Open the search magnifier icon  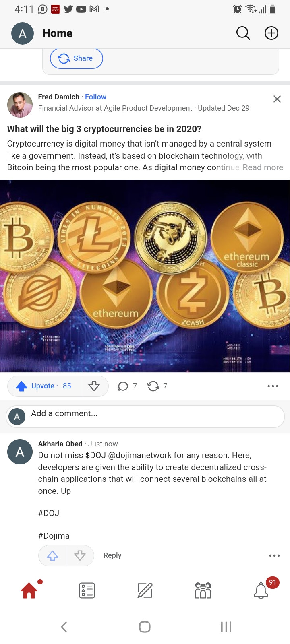pyautogui.click(x=243, y=33)
